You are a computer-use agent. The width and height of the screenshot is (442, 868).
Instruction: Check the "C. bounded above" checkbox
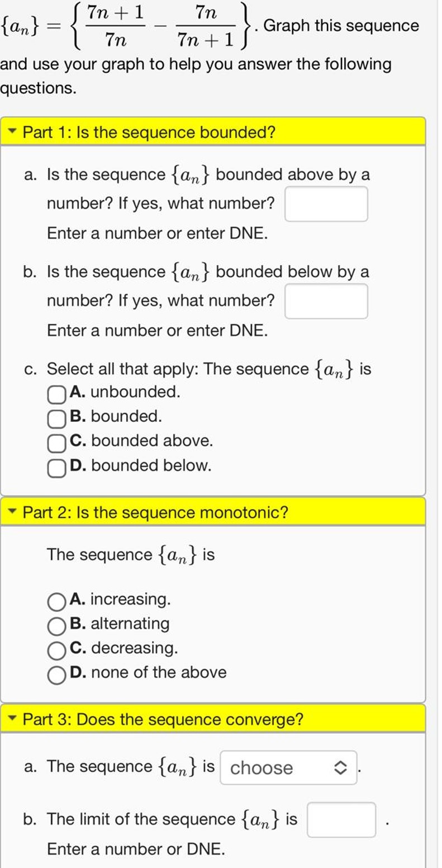point(55,444)
